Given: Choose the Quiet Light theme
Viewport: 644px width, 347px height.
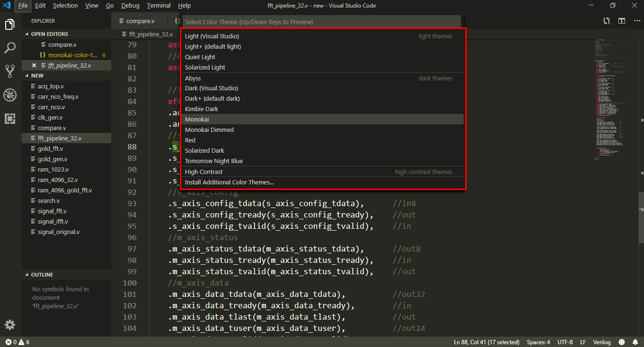Looking at the screenshot, I should [x=322, y=57].
